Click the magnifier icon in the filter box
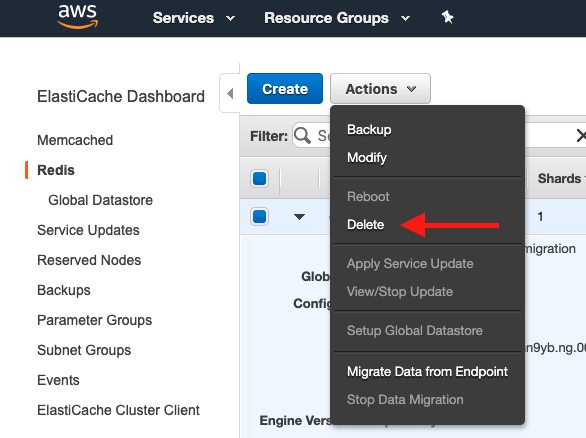Screen dimensions: 586x438 (302, 136)
